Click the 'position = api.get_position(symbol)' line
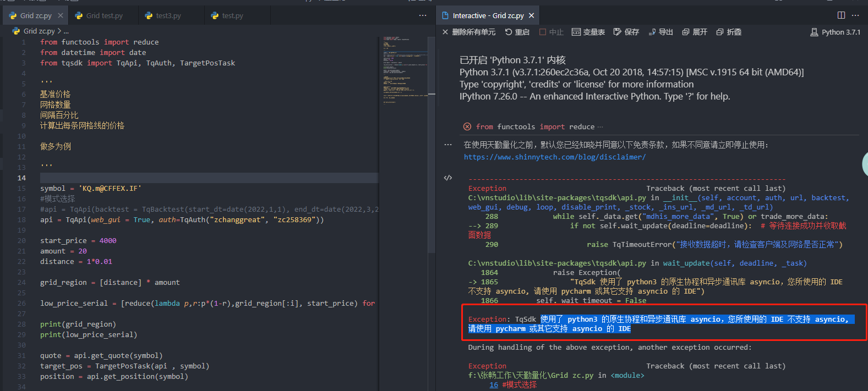This screenshot has height=391, width=868. coord(114,376)
